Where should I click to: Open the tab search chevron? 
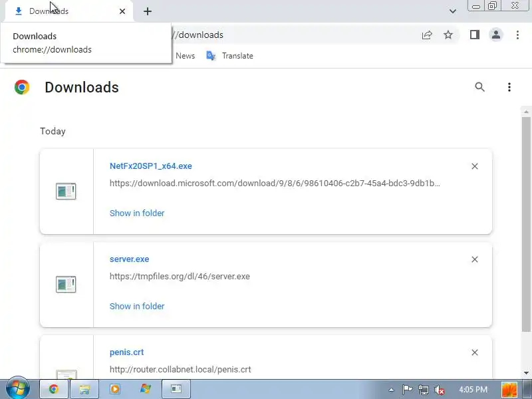click(x=453, y=11)
